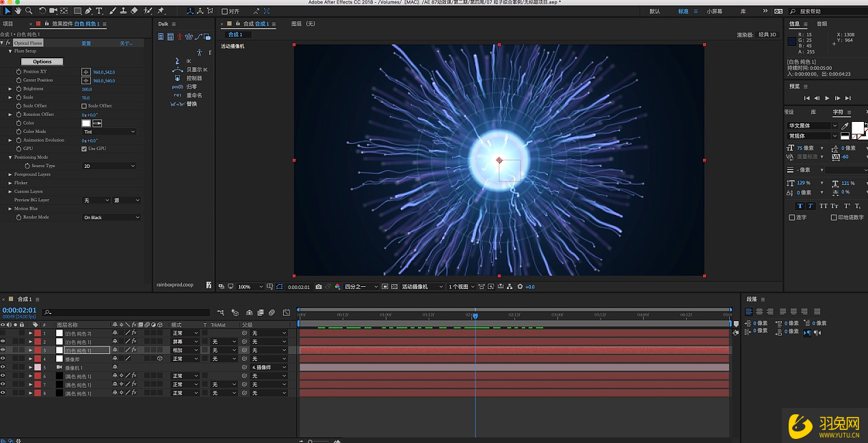Select the Pen tool
This screenshot has height=443, width=868.
click(88, 11)
